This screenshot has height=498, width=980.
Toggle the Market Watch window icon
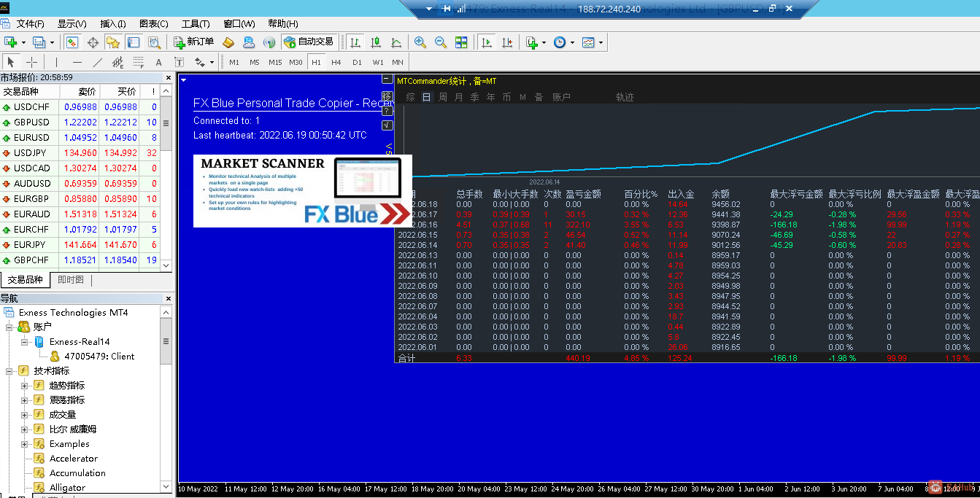pyautogui.click(x=72, y=42)
